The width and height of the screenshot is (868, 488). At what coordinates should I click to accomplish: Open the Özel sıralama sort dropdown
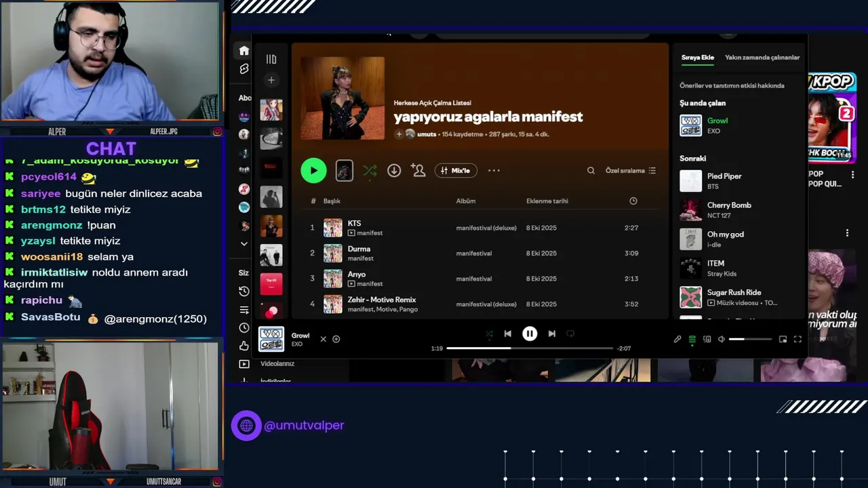coord(631,171)
